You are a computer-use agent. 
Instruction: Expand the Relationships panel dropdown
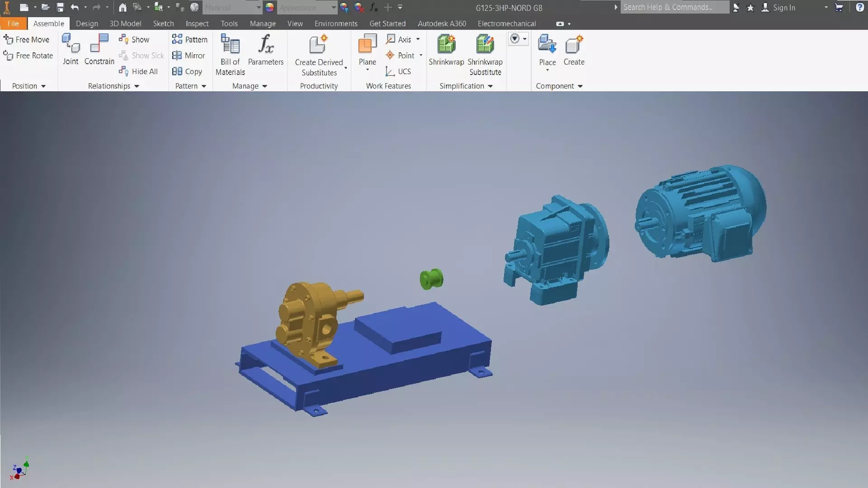coord(137,86)
